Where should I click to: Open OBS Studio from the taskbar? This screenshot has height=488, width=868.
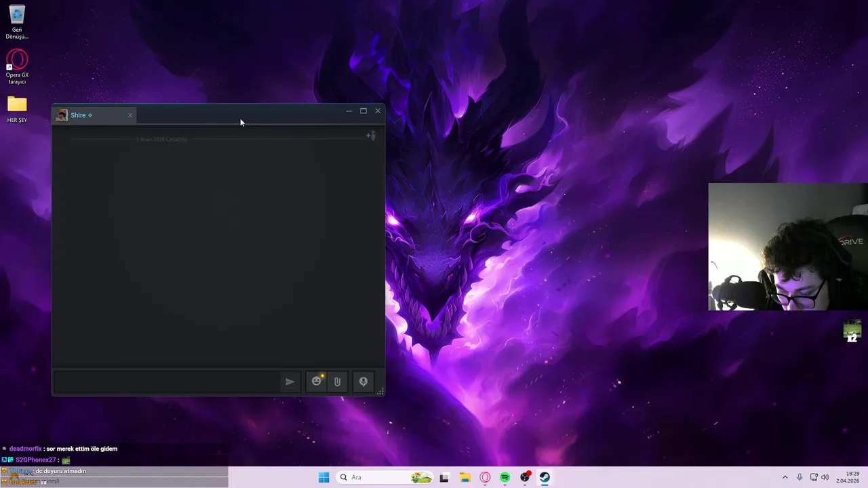click(525, 477)
